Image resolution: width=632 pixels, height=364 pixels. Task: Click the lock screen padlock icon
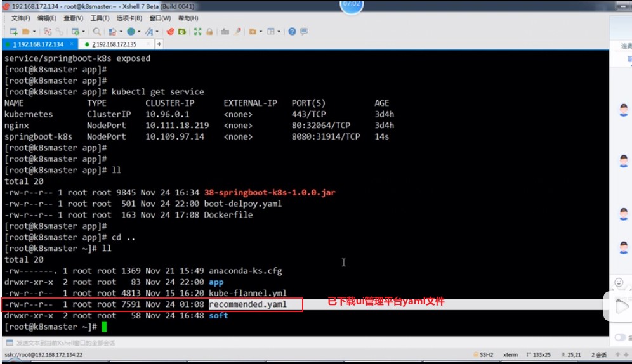pyautogui.click(x=209, y=32)
